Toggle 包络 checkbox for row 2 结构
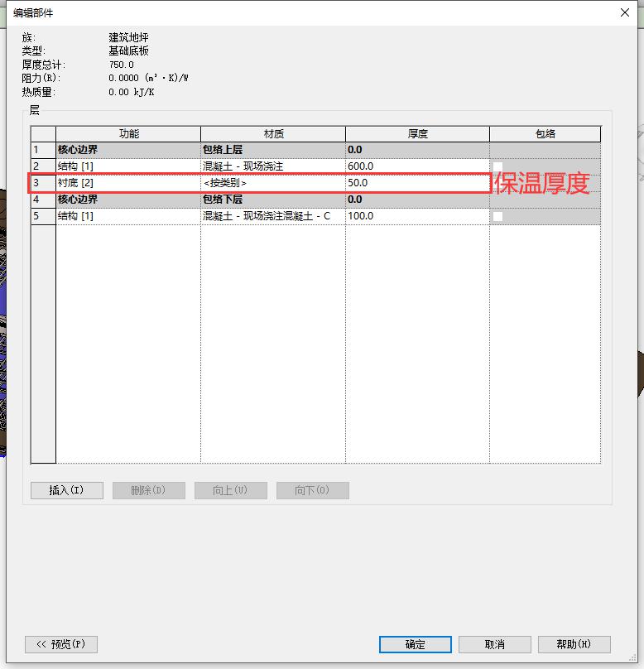The image size is (644, 669). (x=497, y=166)
